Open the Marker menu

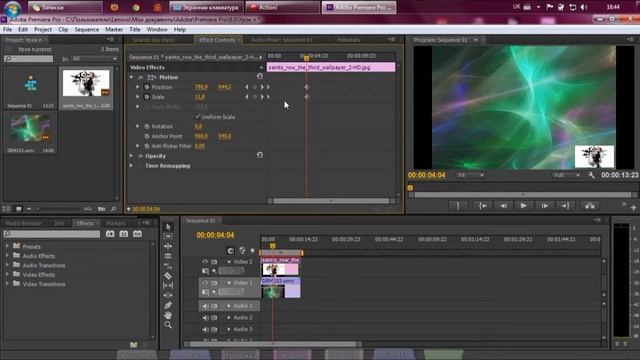[x=114, y=29]
